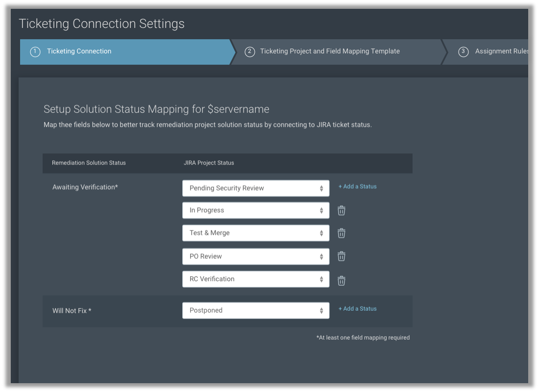Go to Ticketing Project and Field Mapping Template
Viewport: 538px width, 392px height.
pos(330,51)
